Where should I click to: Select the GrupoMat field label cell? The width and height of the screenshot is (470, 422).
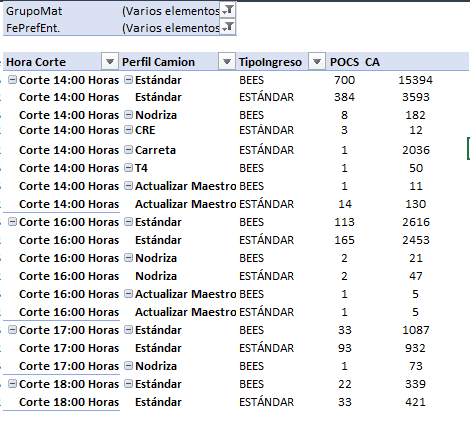coord(34,11)
